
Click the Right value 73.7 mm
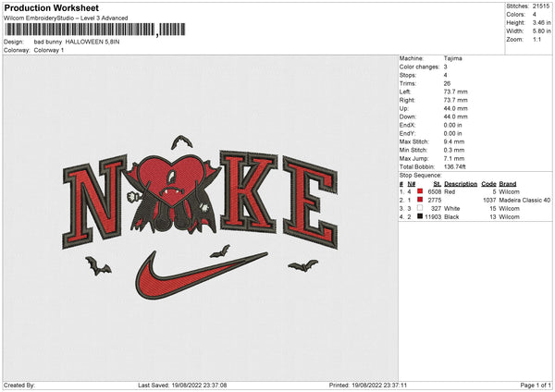[455, 100]
